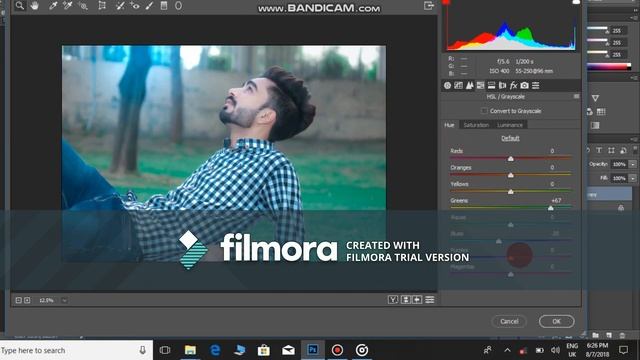Toggle preview settings menu icon
The width and height of the screenshot is (640, 360).
tap(430, 300)
